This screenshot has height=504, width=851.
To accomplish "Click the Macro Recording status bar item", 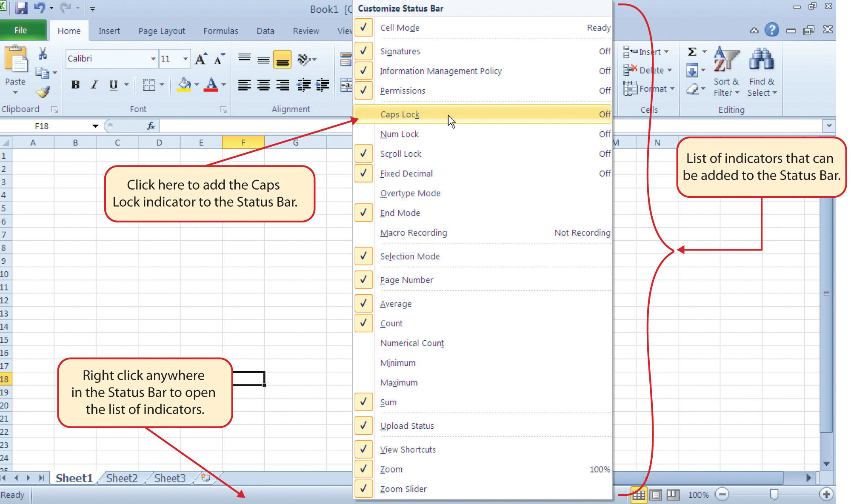I will [x=414, y=232].
